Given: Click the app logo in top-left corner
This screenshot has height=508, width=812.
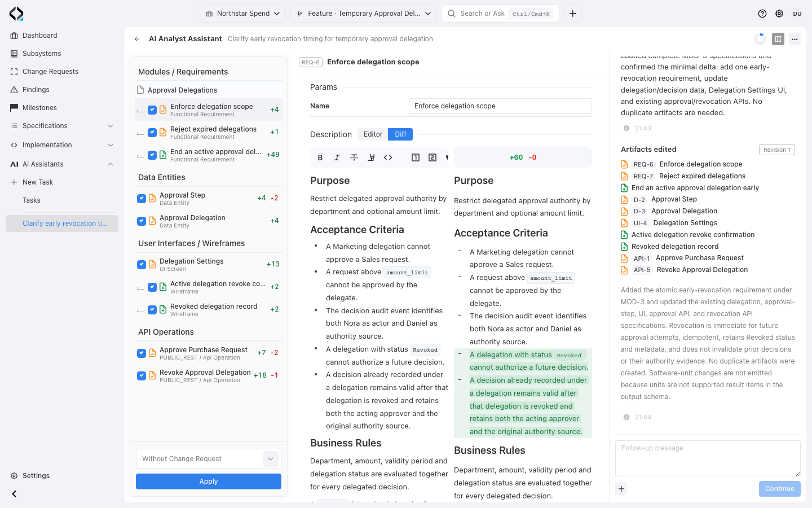Looking at the screenshot, I should point(16,14).
